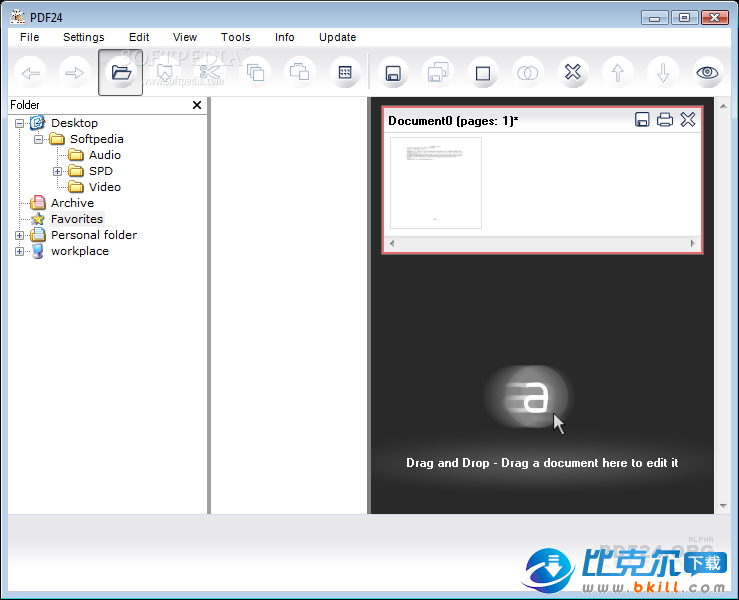
Task: Open the Settings menu
Action: click(x=83, y=37)
